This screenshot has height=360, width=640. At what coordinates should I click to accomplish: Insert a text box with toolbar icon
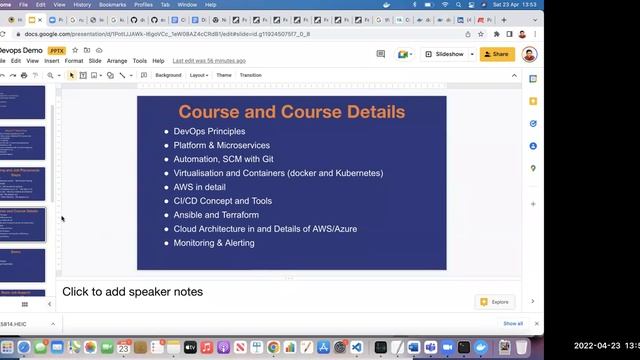(83, 76)
